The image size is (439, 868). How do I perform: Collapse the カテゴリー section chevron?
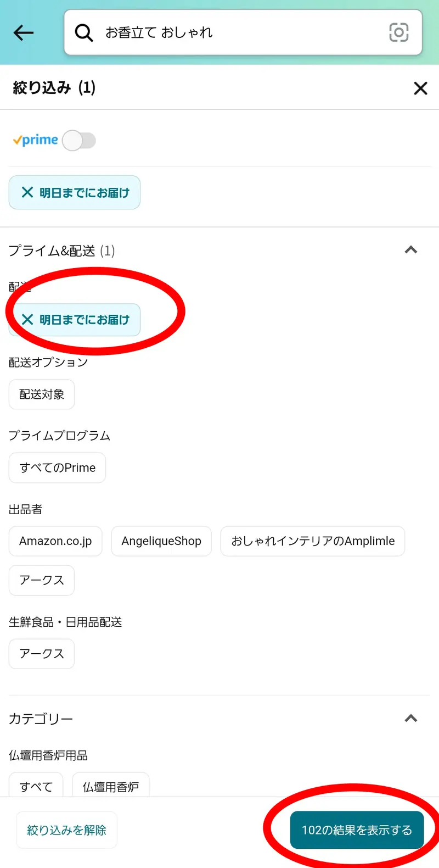[411, 719]
